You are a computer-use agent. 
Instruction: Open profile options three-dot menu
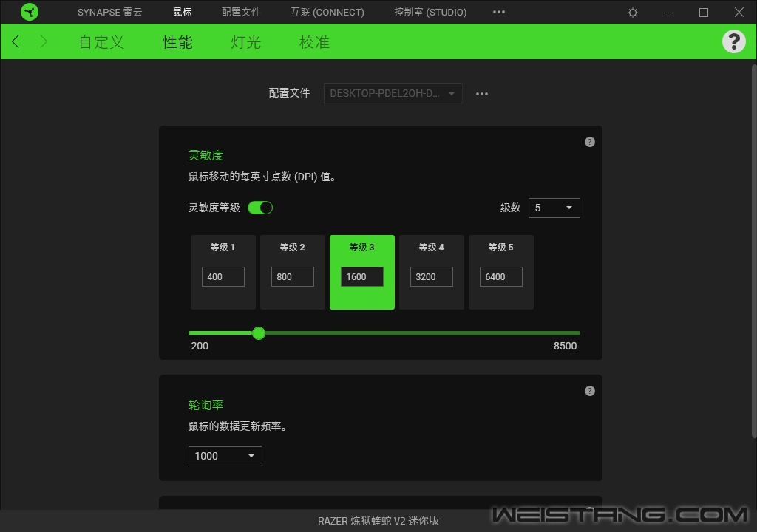pos(482,94)
